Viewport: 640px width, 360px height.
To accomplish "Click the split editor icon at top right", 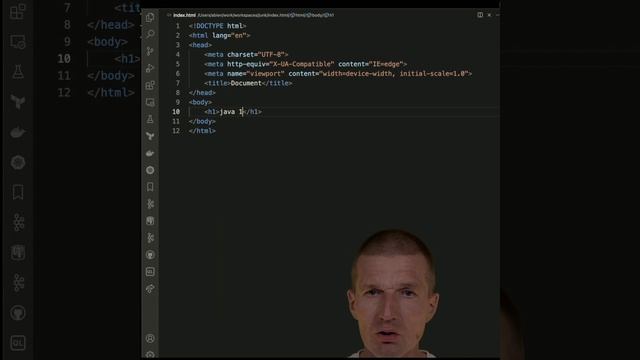I will coord(480,15).
